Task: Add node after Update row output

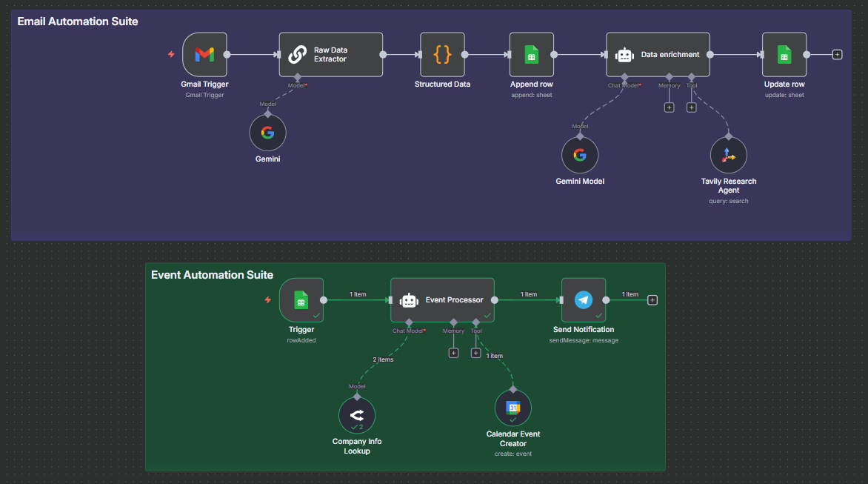Action: coord(837,54)
